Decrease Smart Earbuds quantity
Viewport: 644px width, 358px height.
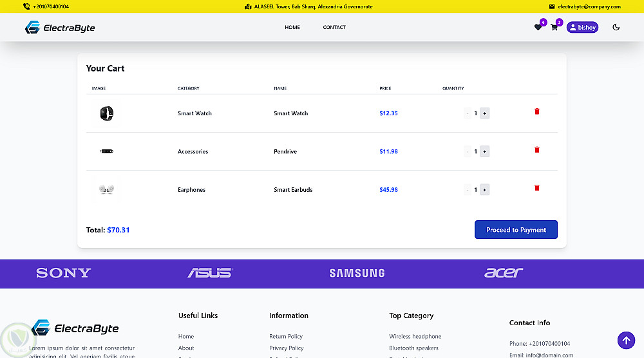tap(468, 190)
